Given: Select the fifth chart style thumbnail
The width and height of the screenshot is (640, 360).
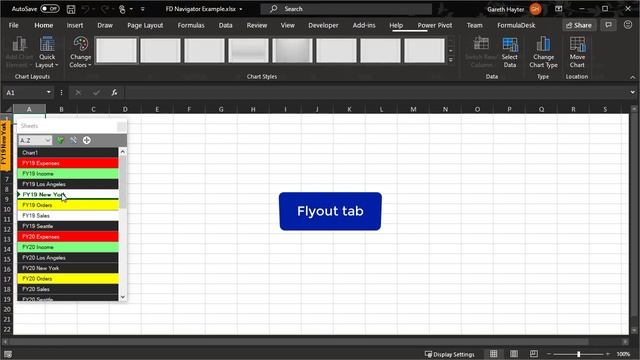Looking at the screenshot, I should click(x=292, y=50).
